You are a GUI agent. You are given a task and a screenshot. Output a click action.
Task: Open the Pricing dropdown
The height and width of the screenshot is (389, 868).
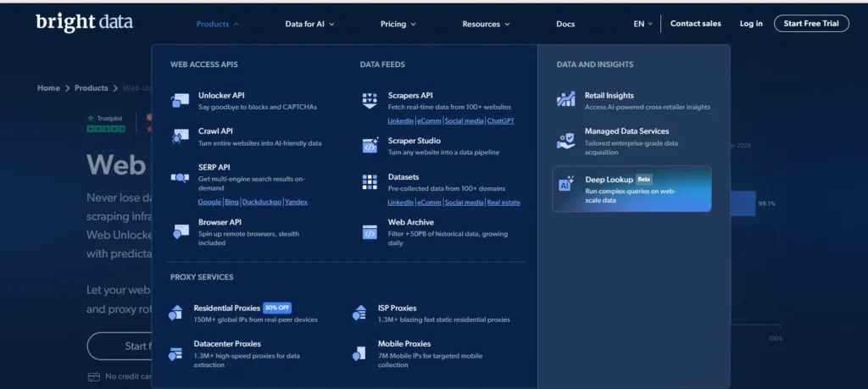click(398, 24)
